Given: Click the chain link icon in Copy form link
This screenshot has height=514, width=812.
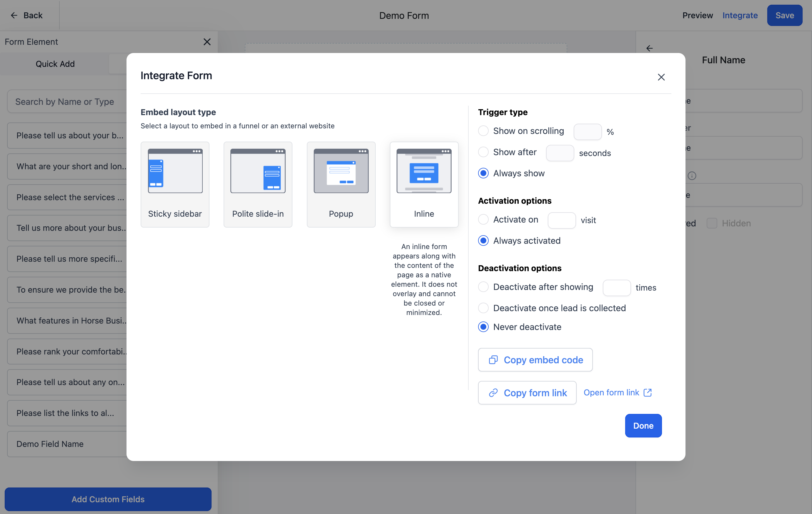Looking at the screenshot, I should (x=493, y=393).
